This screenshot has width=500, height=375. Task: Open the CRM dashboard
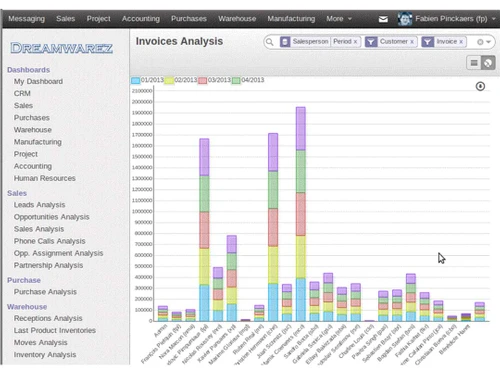coord(22,93)
